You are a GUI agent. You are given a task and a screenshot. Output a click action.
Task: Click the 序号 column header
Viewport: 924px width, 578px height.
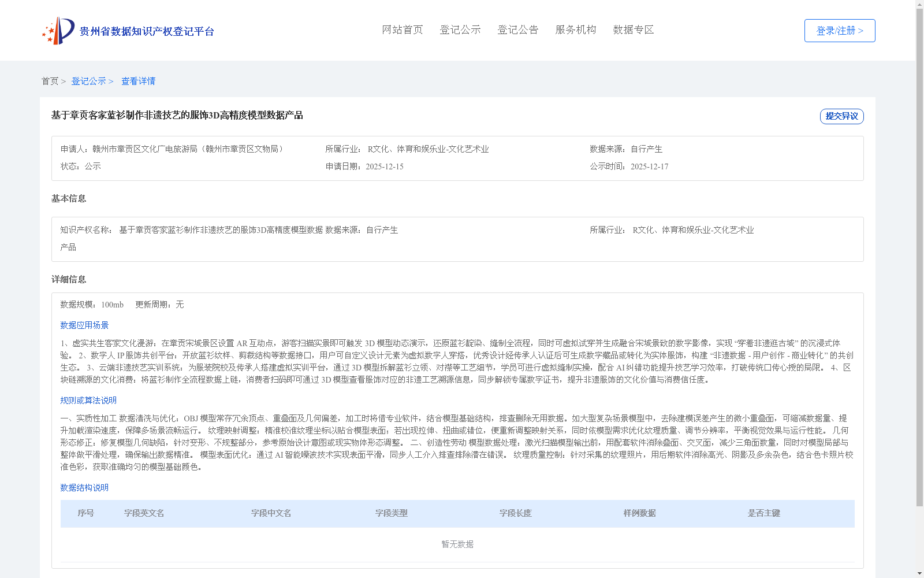coord(86,513)
